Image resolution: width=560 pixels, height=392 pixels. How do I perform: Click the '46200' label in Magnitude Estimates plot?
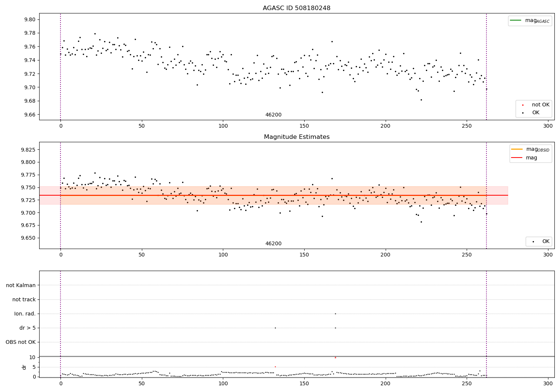[x=273, y=244]
